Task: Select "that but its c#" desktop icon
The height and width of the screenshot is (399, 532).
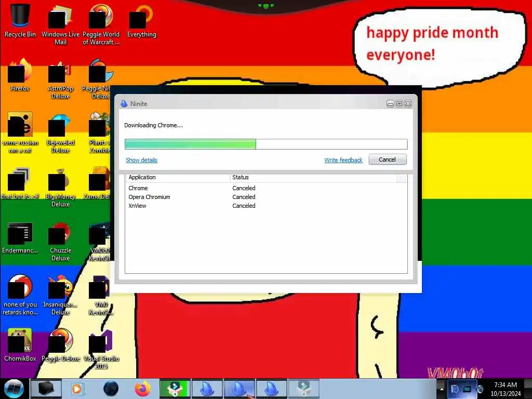Action: (x=20, y=183)
